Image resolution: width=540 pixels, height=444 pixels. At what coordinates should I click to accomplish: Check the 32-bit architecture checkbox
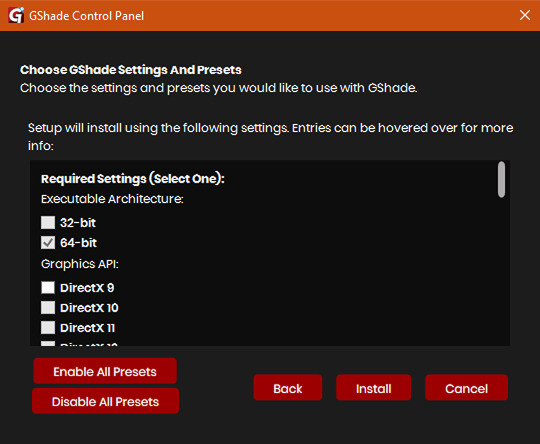pos(48,223)
